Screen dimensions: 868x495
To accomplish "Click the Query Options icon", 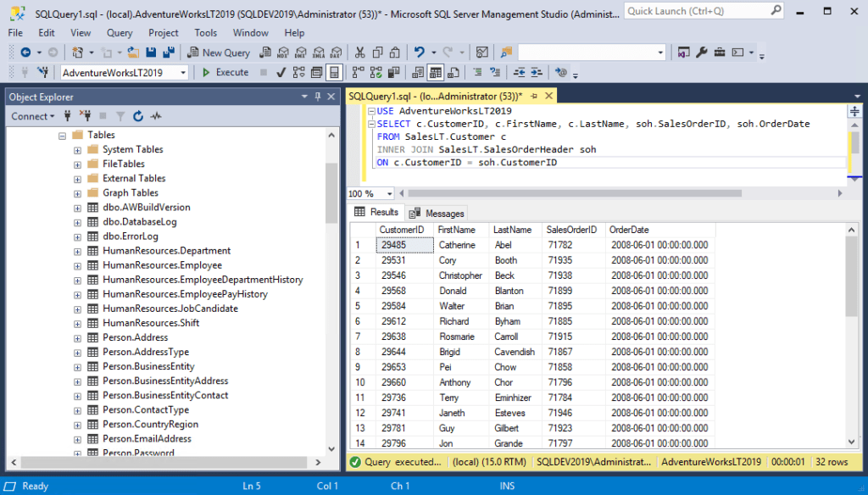I will point(317,73).
